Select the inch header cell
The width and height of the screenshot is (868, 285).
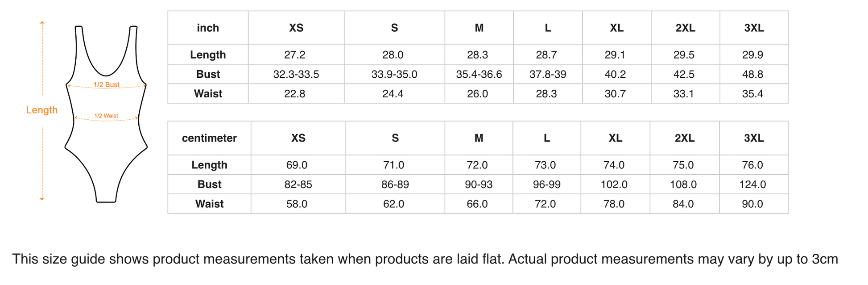[208, 28]
